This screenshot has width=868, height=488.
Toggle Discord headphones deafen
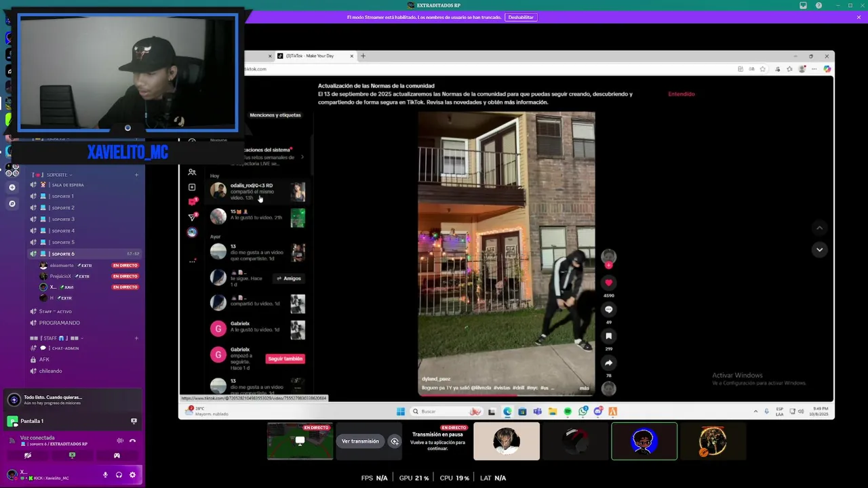point(119,475)
